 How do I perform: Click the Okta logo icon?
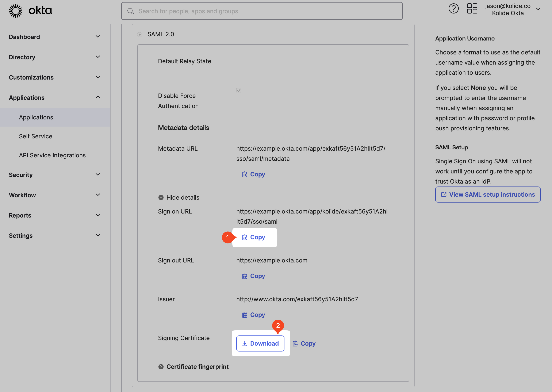[x=15, y=11]
